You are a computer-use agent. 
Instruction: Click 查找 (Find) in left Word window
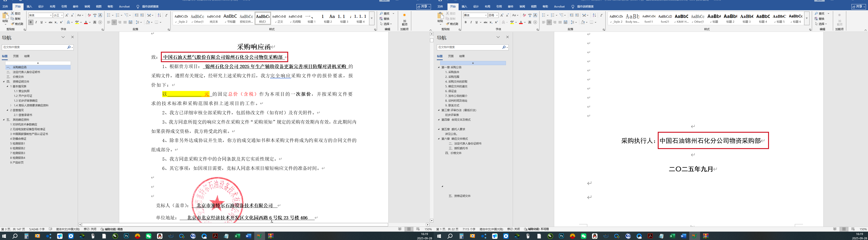click(x=385, y=14)
